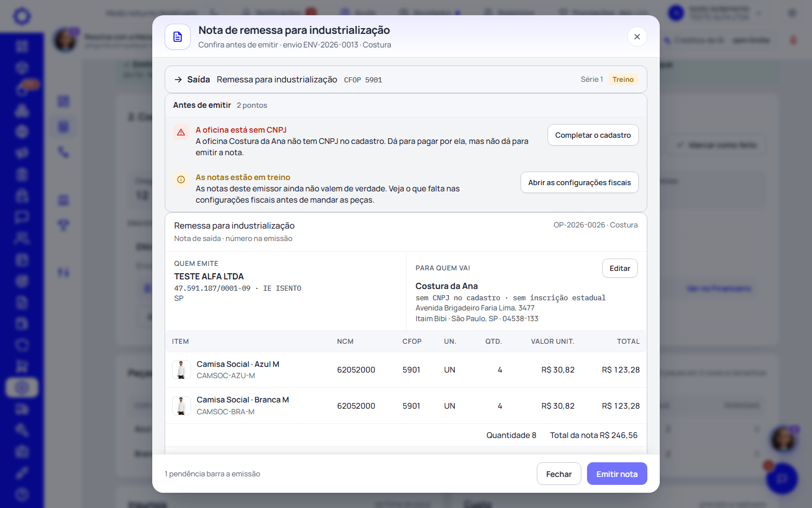Select the highlighted sidebar icon

[22, 388]
